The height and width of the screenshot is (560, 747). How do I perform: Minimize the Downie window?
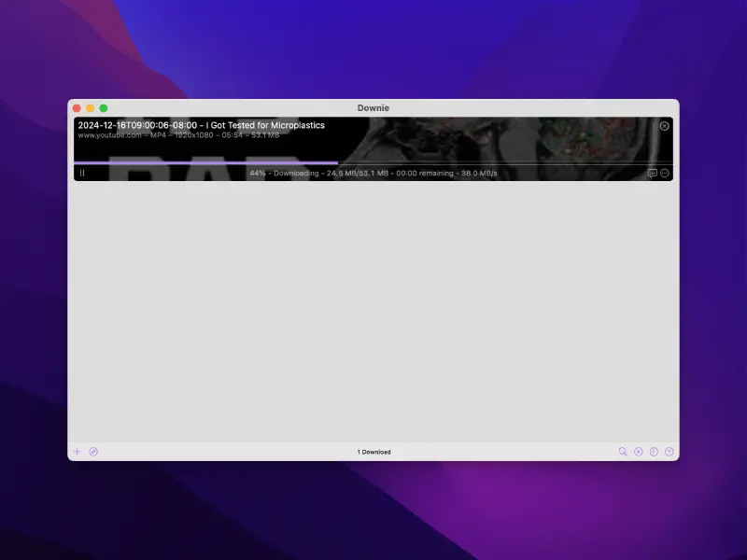click(90, 107)
